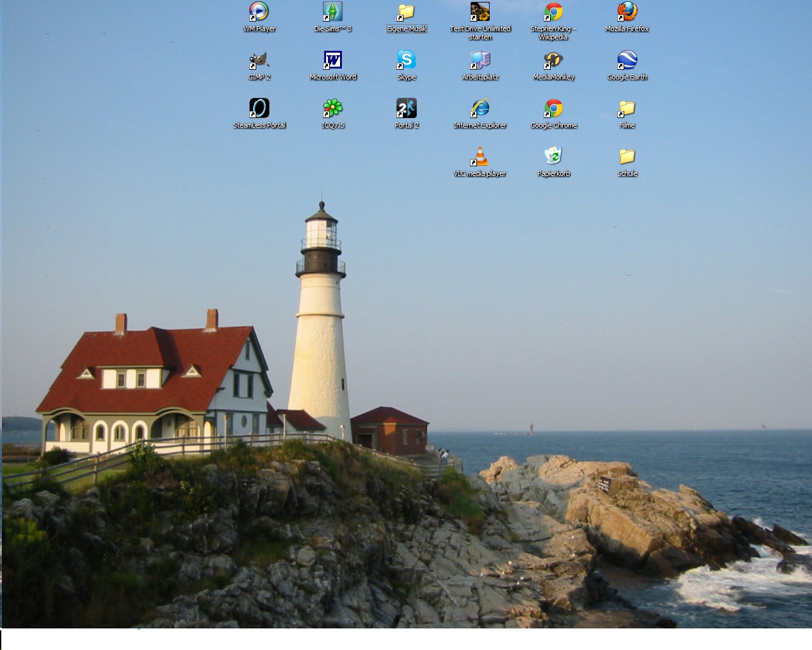Image resolution: width=812 pixels, height=650 pixels.
Task: Select the Papierkorb recycle bin
Action: click(x=553, y=157)
